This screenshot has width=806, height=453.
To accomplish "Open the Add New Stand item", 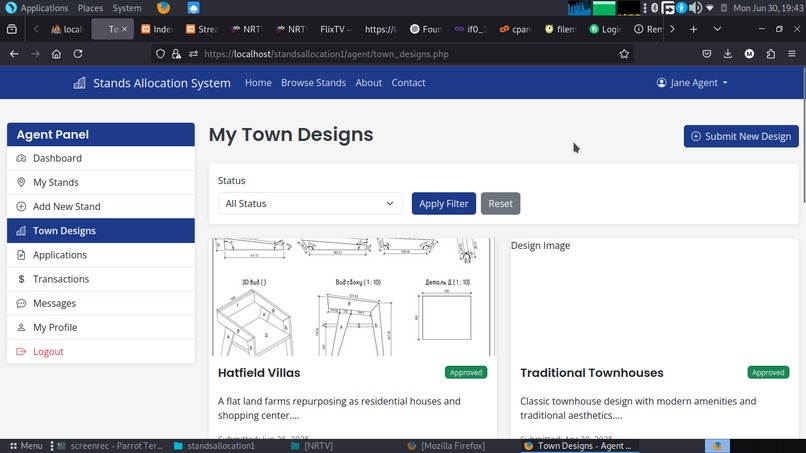I will 101,207.
